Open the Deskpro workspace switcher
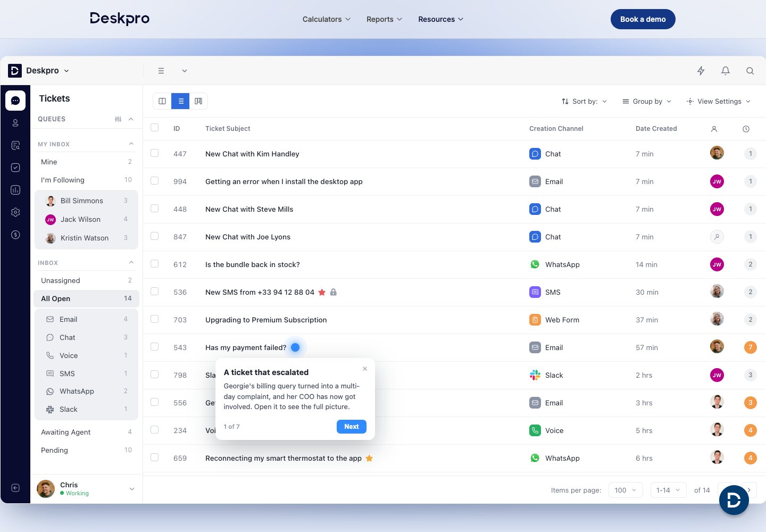Viewport: 766px width, 532px height. [x=39, y=71]
